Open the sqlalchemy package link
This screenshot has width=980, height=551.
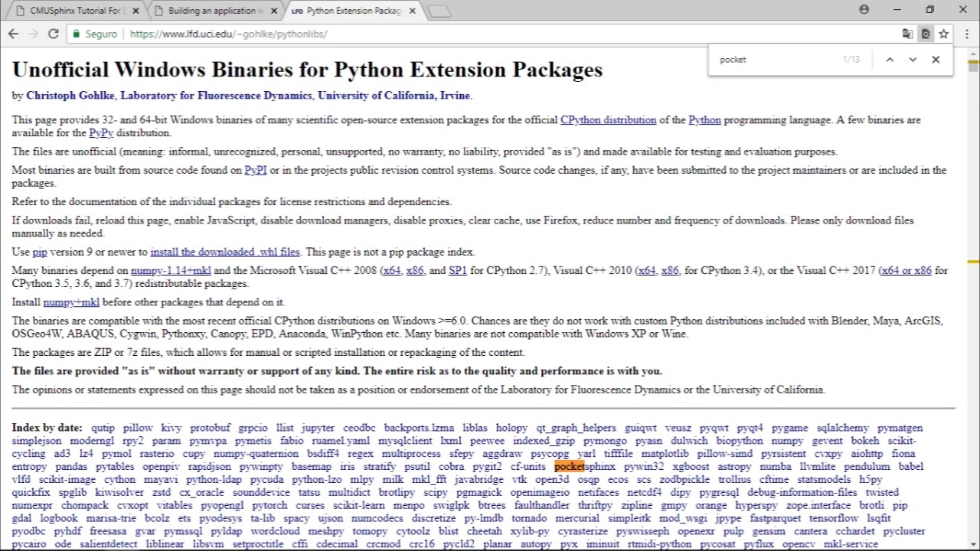pyautogui.click(x=842, y=428)
